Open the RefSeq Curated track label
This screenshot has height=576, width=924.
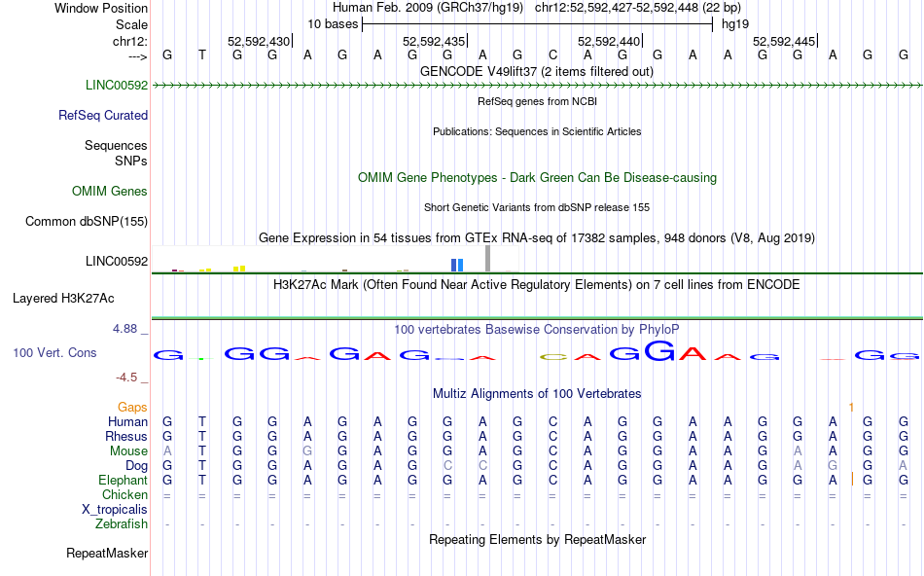[x=103, y=115]
